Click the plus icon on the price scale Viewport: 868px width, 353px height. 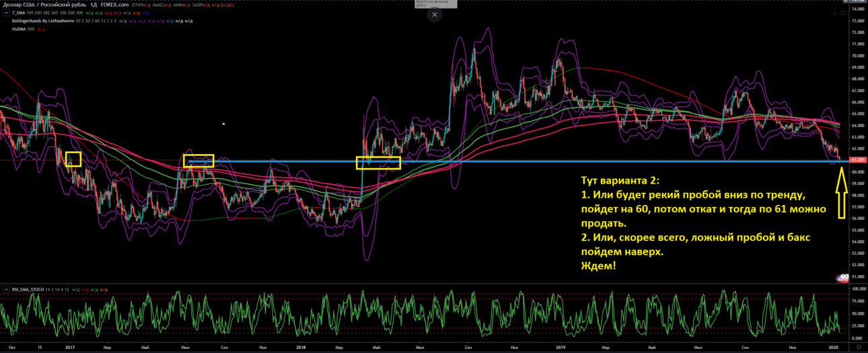tap(846, 1)
